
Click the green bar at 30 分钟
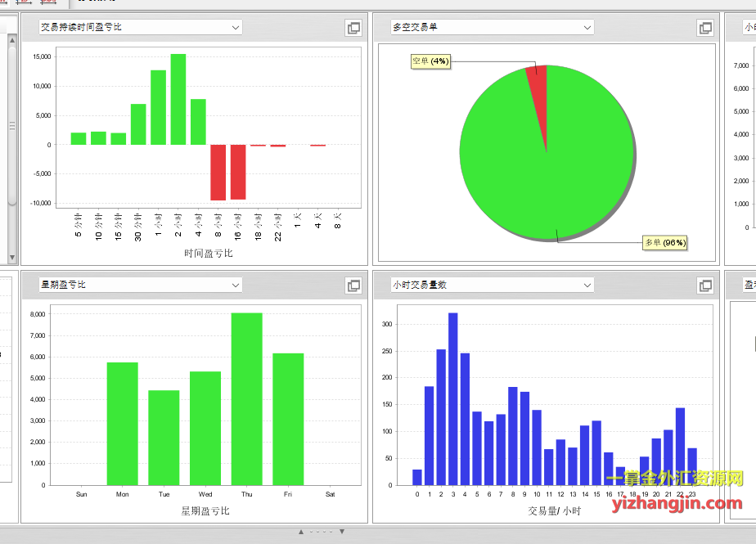pyautogui.click(x=138, y=124)
